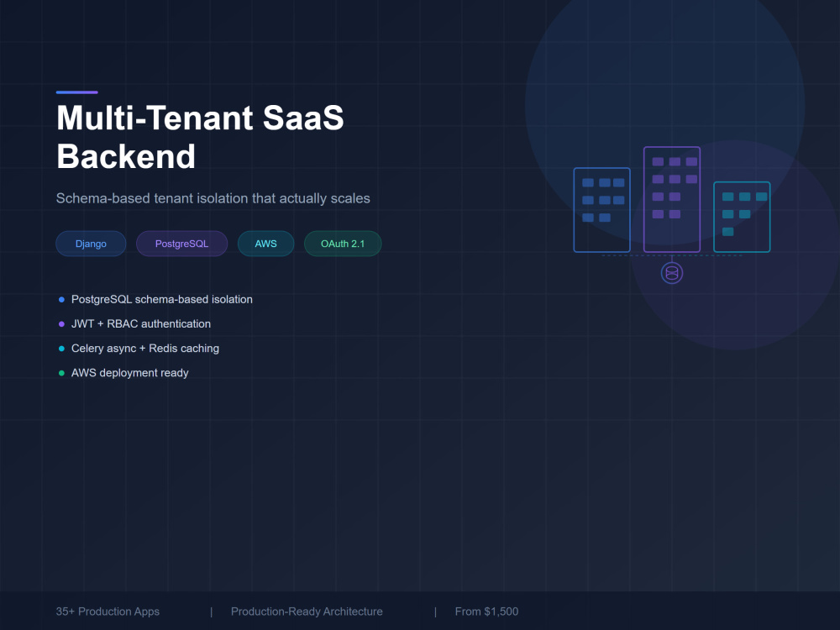Viewport: 840px width, 630px height.
Task: Click 'Celery async + Redis caching' bullet text
Action: click(145, 349)
